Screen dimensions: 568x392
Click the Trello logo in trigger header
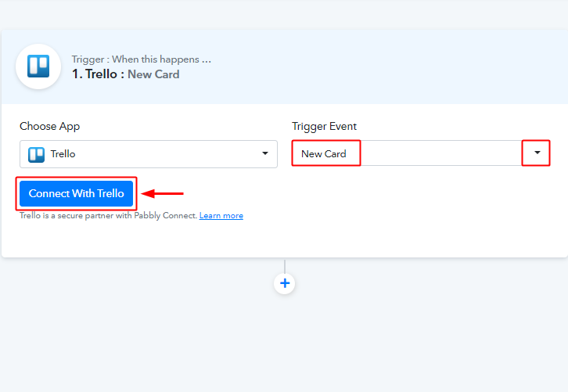tap(38, 67)
